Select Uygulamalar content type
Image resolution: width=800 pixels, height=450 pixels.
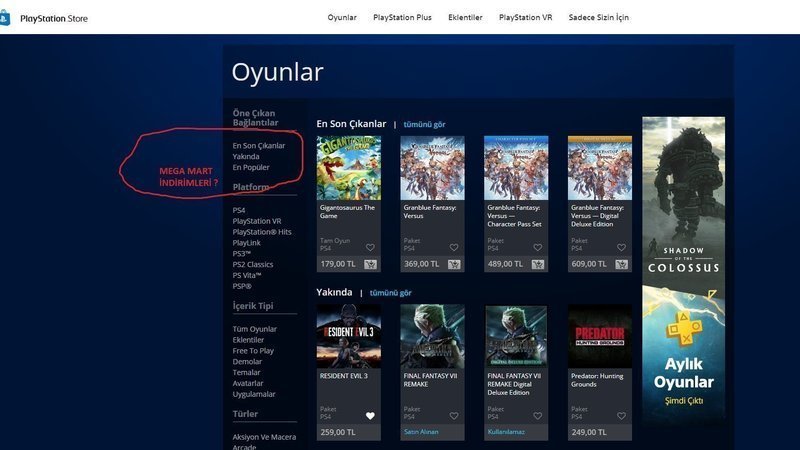(x=254, y=394)
